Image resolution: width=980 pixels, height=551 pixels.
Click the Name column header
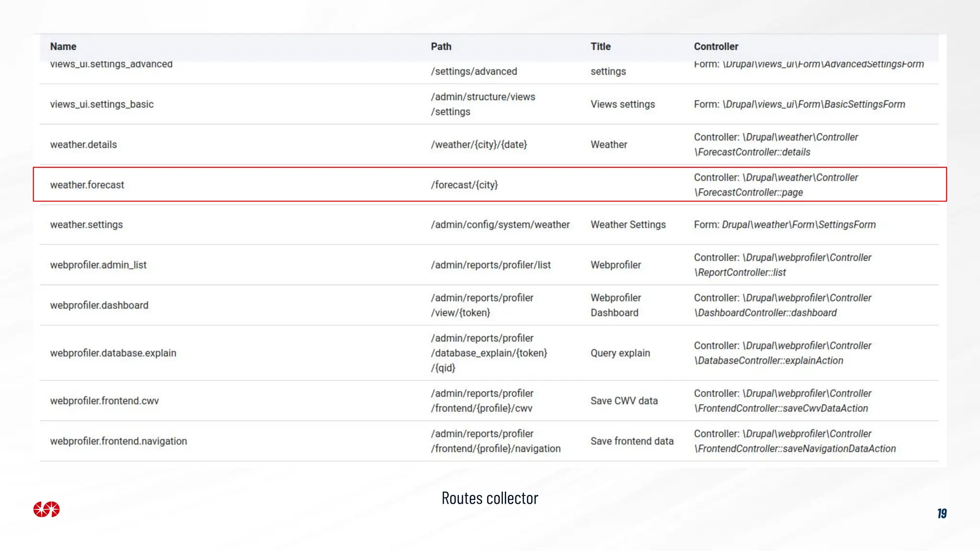[x=63, y=46]
